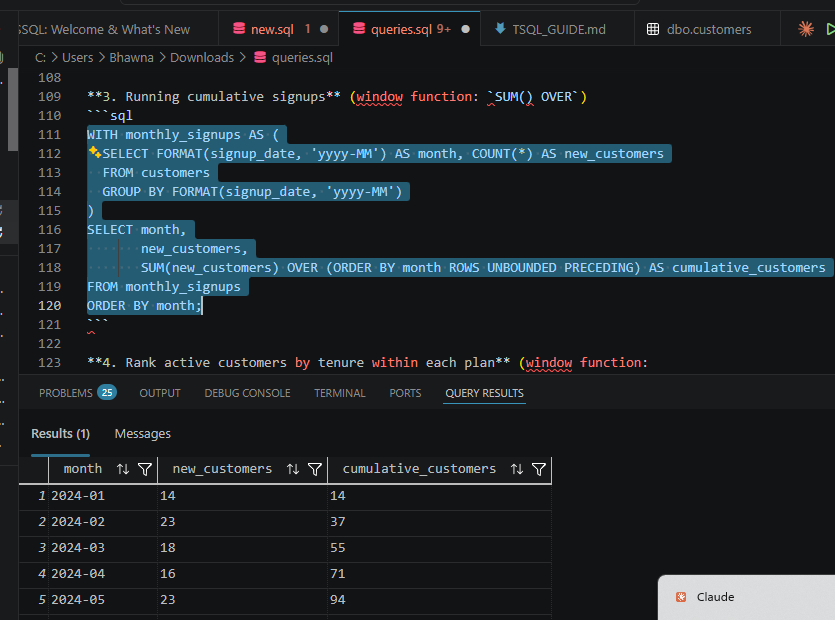Click the 2024-04 month cell
The width and height of the screenshot is (835, 620).
point(103,574)
